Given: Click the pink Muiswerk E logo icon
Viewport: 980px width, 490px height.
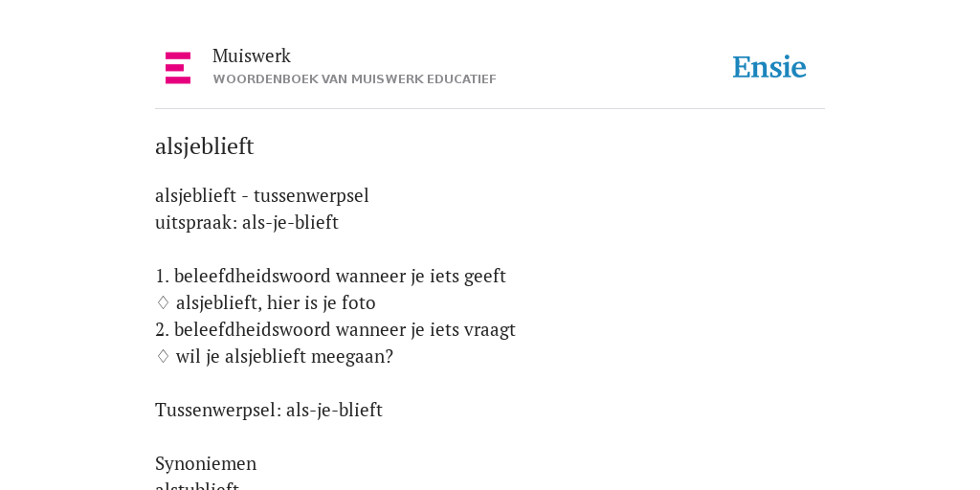Looking at the screenshot, I should (177, 68).
